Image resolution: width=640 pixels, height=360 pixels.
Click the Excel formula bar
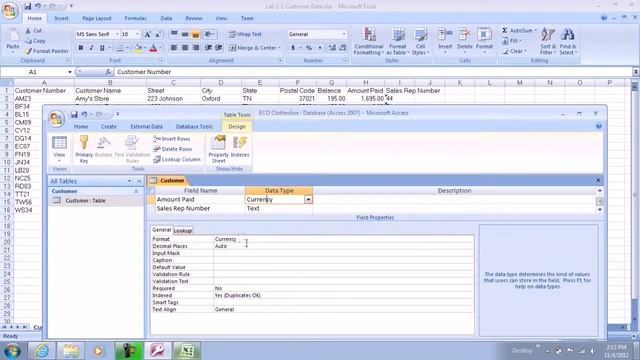(x=373, y=72)
